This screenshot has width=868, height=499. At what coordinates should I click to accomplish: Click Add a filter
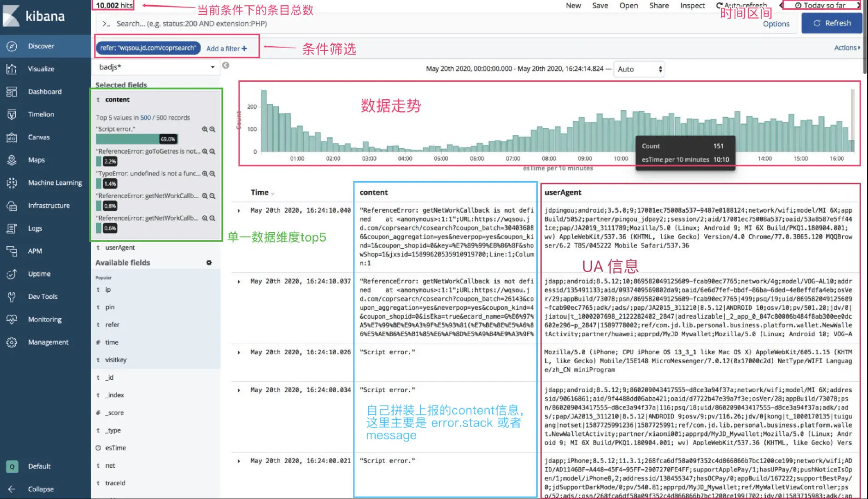pos(227,49)
